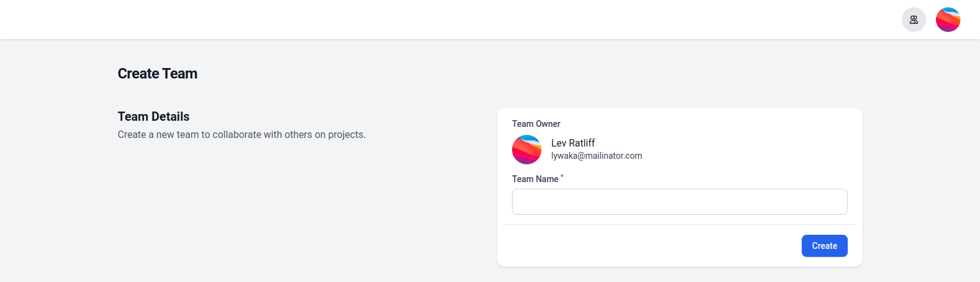Click the divider line above Create button

[680, 224]
